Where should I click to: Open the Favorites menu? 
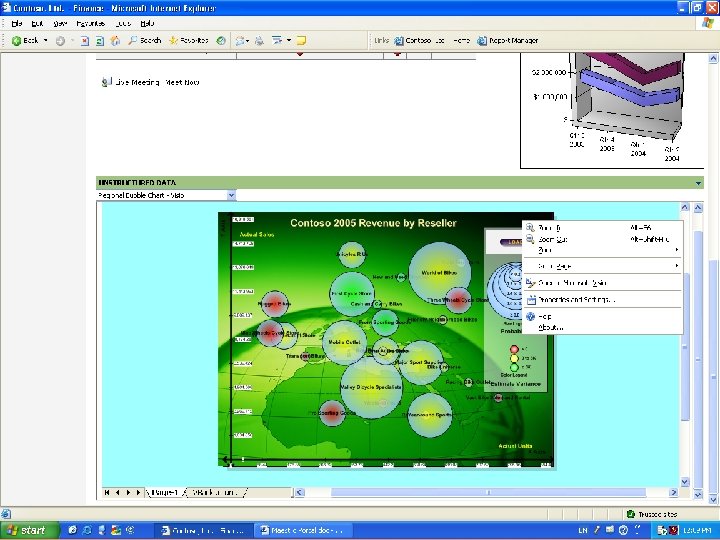click(90, 23)
